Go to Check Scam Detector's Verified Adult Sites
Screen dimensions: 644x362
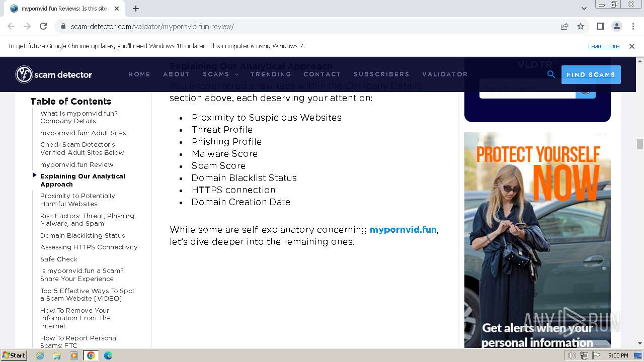tap(82, 148)
